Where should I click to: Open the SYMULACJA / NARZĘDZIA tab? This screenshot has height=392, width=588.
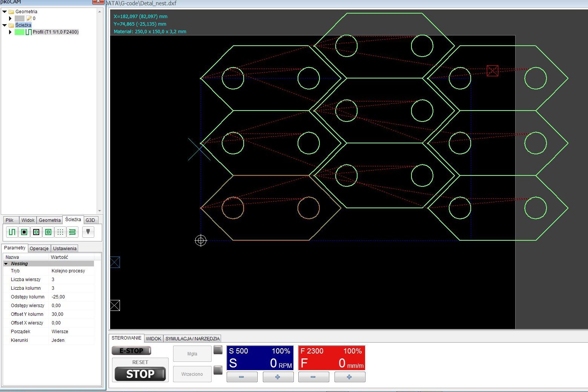click(192, 339)
